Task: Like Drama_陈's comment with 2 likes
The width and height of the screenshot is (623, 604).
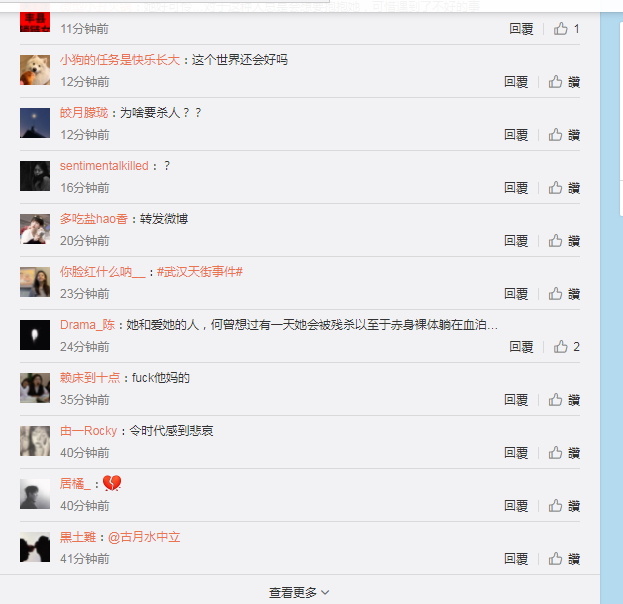Action: (567, 347)
